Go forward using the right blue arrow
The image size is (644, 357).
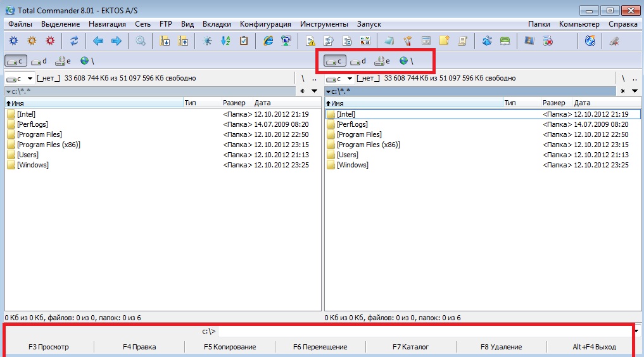[x=117, y=41]
